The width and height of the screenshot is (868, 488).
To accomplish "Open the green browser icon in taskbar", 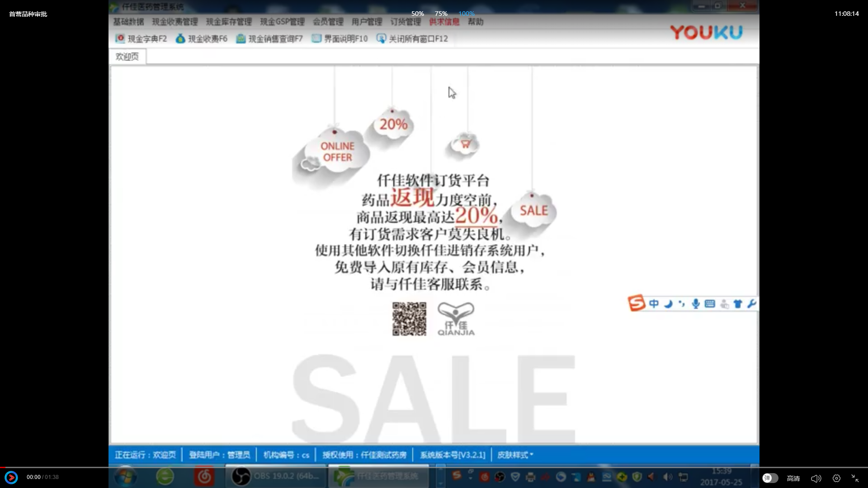I will point(165,477).
